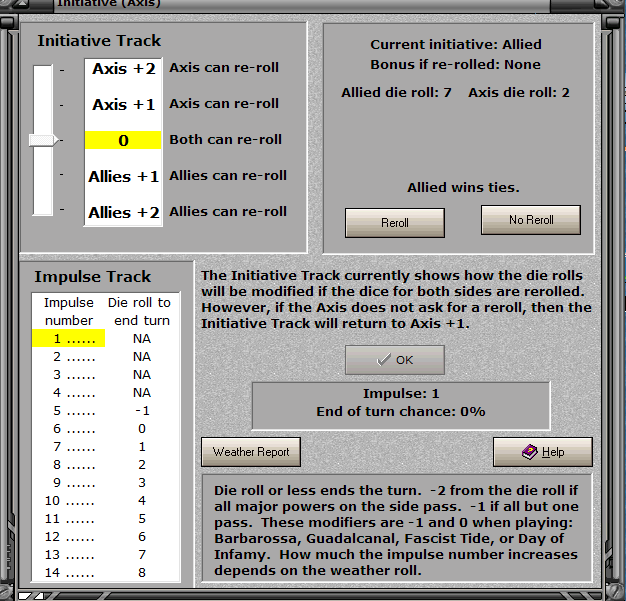Screen dimensions: 626x601
Task: Select highlighted impulse 1 row
Action: 106,338
